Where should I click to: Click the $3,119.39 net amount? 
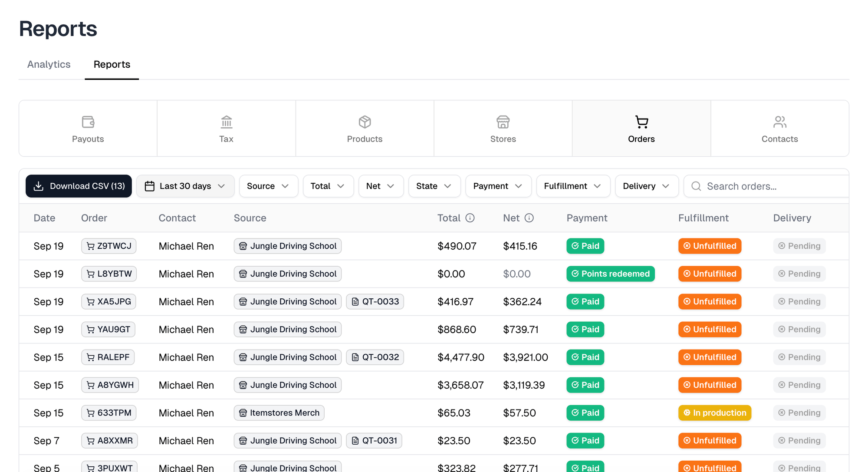coord(524,385)
